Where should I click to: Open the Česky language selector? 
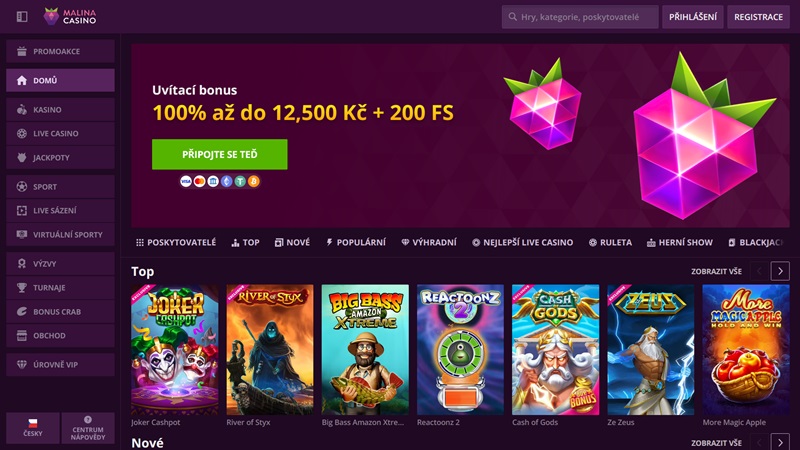33,428
